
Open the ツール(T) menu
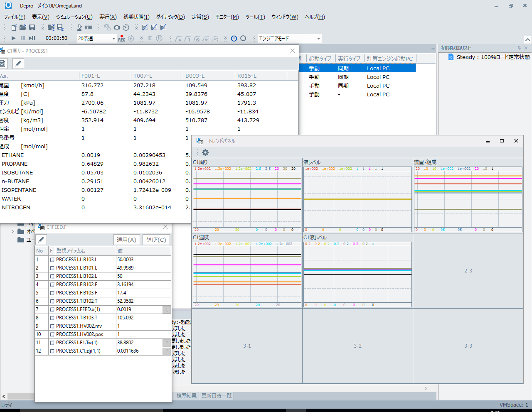pos(255,17)
